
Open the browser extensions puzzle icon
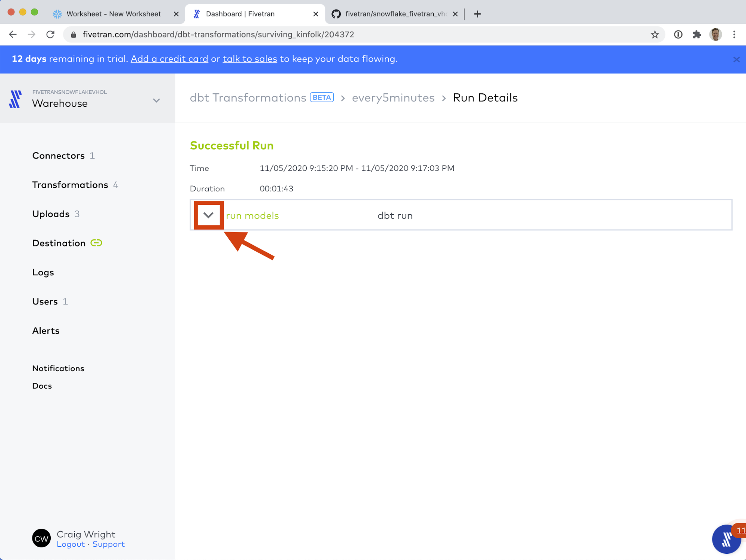697,35
